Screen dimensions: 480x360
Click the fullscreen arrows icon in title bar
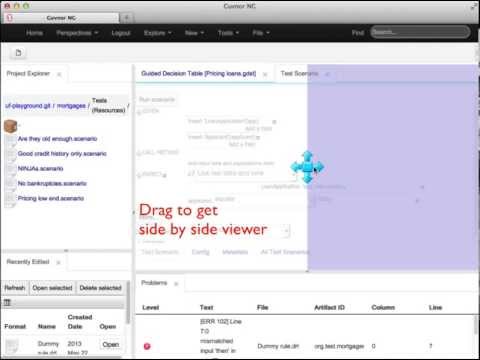473,6
